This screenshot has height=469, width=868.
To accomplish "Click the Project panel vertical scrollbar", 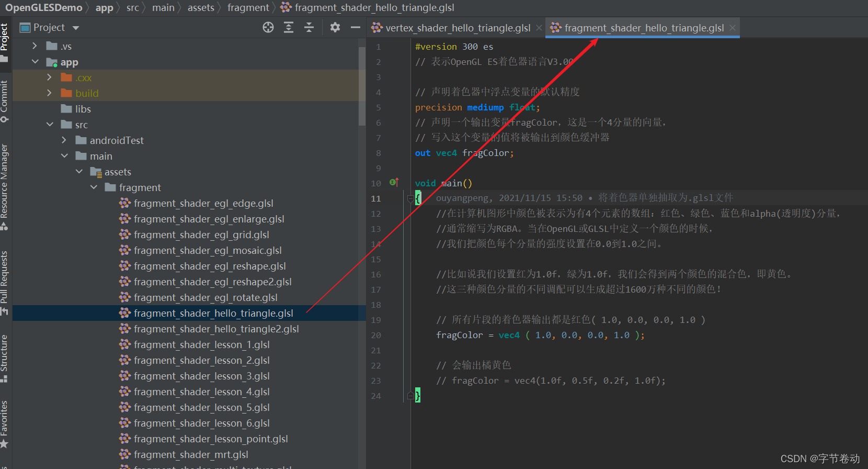I will pos(362,86).
